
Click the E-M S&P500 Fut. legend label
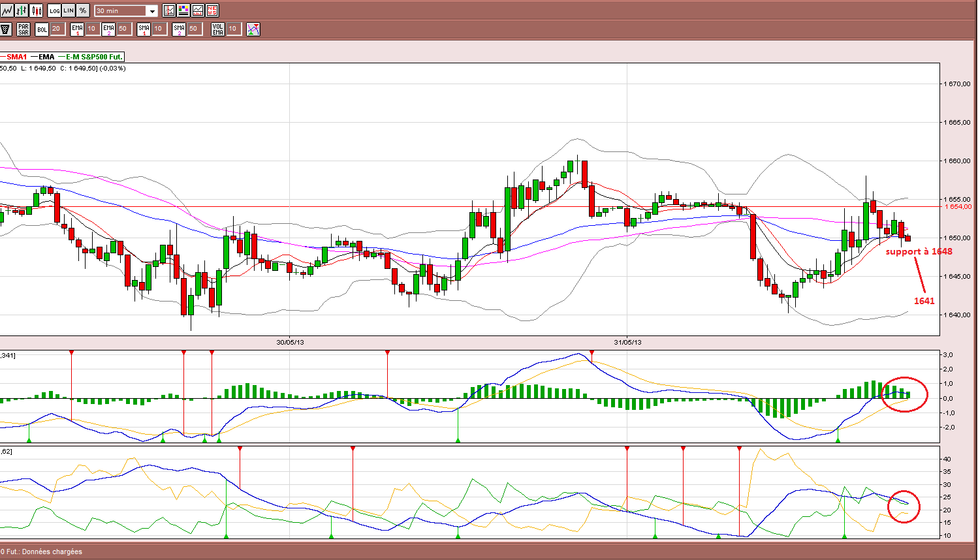coord(94,57)
